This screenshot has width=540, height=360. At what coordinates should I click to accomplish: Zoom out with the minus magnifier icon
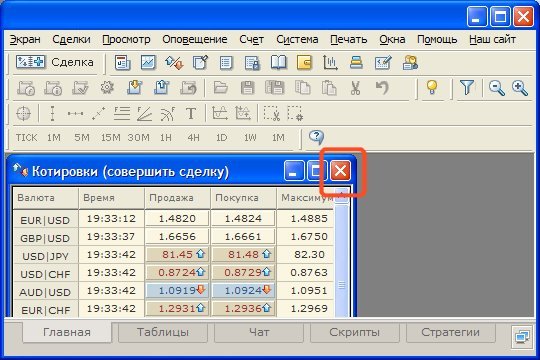click(x=496, y=88)
